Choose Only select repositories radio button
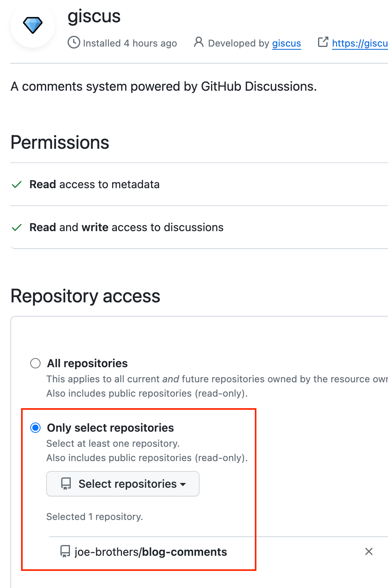The height and width of the screenshot is (588, 388). coord(35,428)
